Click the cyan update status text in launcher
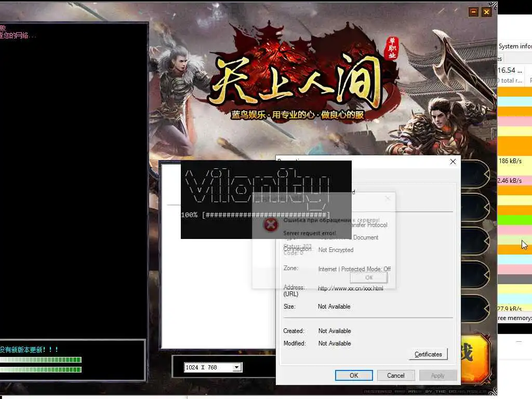The width and height of the screenshot is (532, 399). coord(29,350)
